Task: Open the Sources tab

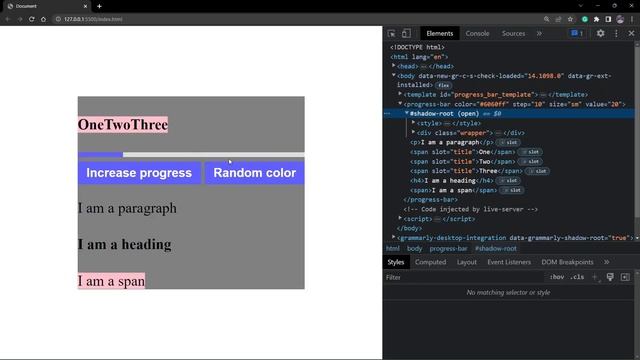Action: tap(513, 33)
